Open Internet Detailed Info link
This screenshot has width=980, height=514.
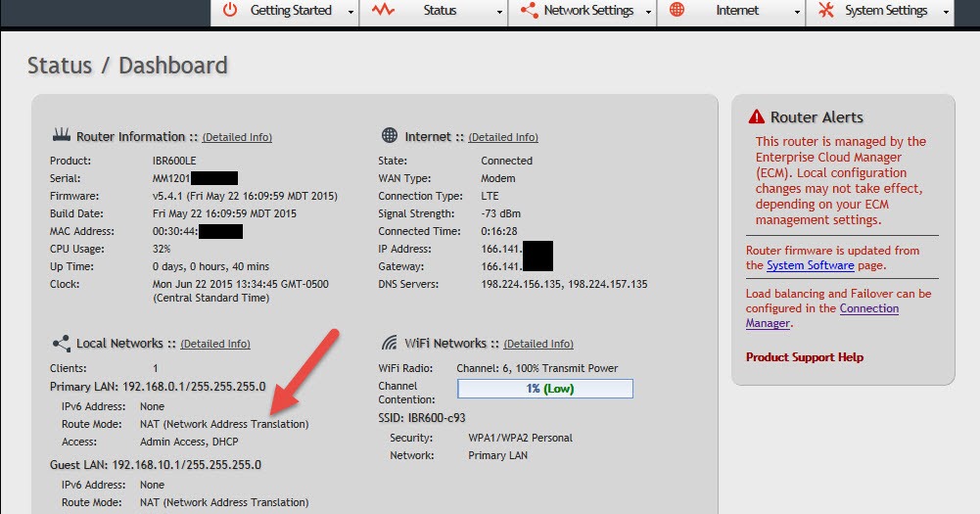tap(503, 137)
